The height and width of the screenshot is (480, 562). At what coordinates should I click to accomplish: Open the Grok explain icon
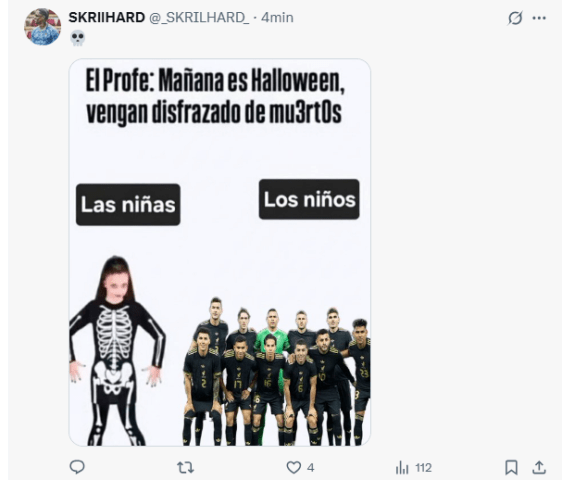pyautogui.click(x=515, y=18)
